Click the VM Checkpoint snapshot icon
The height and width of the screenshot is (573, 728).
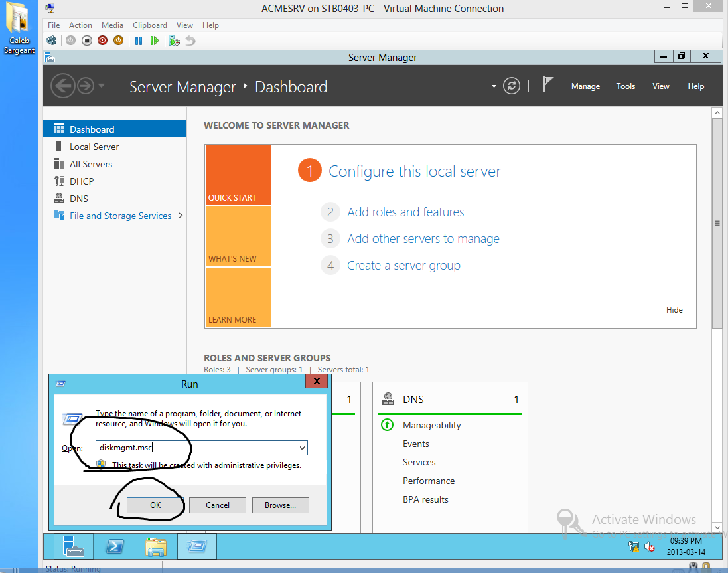pyautogui.click(x=174, y=41)
